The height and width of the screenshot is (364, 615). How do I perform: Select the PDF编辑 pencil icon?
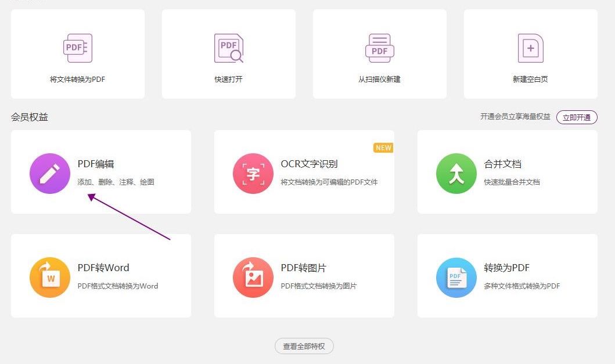click(x=49, y=172)
